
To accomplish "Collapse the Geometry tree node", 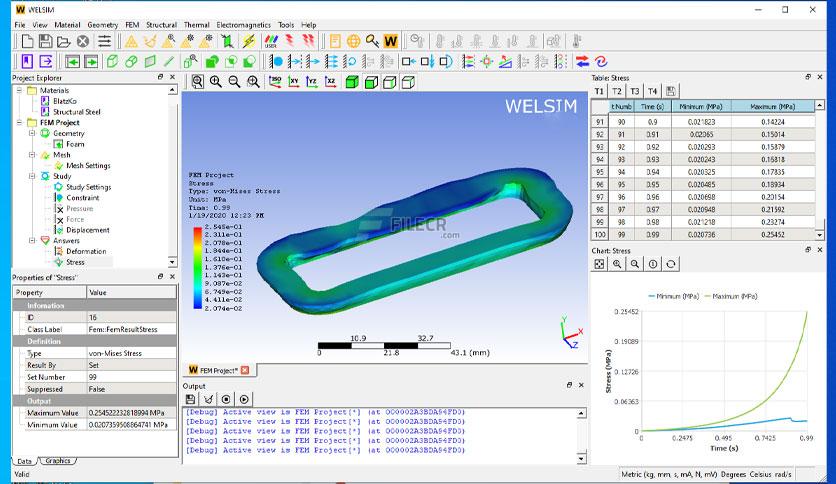I will click(32, 133).
